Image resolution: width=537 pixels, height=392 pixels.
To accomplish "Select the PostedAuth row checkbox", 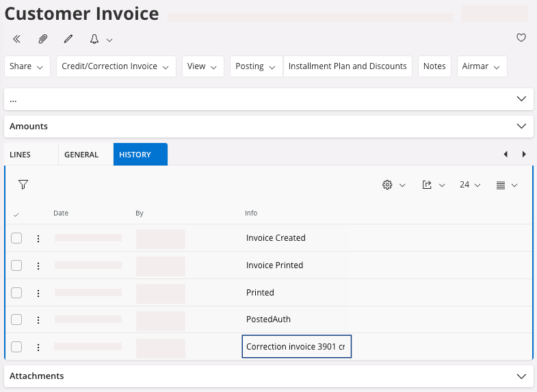I will coord(16,319).
